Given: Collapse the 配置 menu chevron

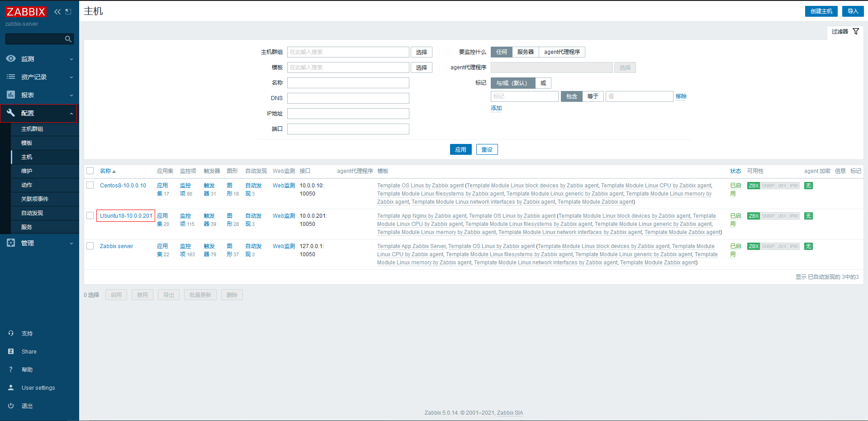Looking at the screenshot, I should [x=71, y=114].
